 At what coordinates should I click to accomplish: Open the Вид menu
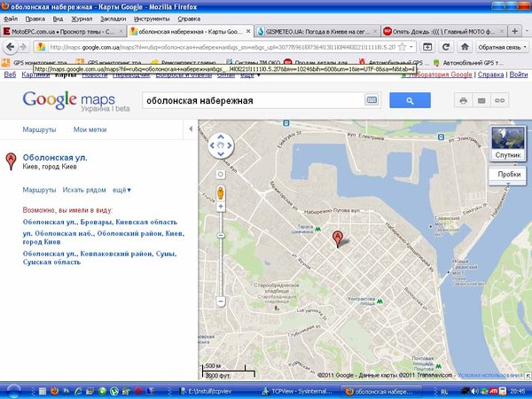58,19
